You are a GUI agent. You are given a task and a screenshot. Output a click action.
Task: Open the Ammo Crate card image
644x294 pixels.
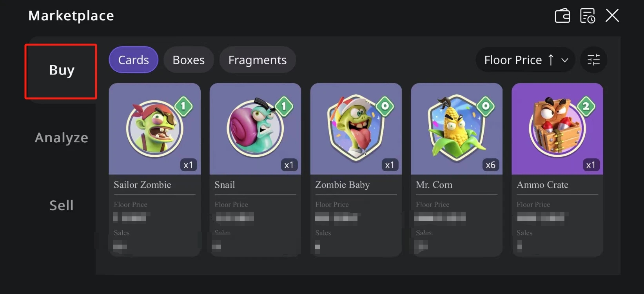[x=557, y=129]
